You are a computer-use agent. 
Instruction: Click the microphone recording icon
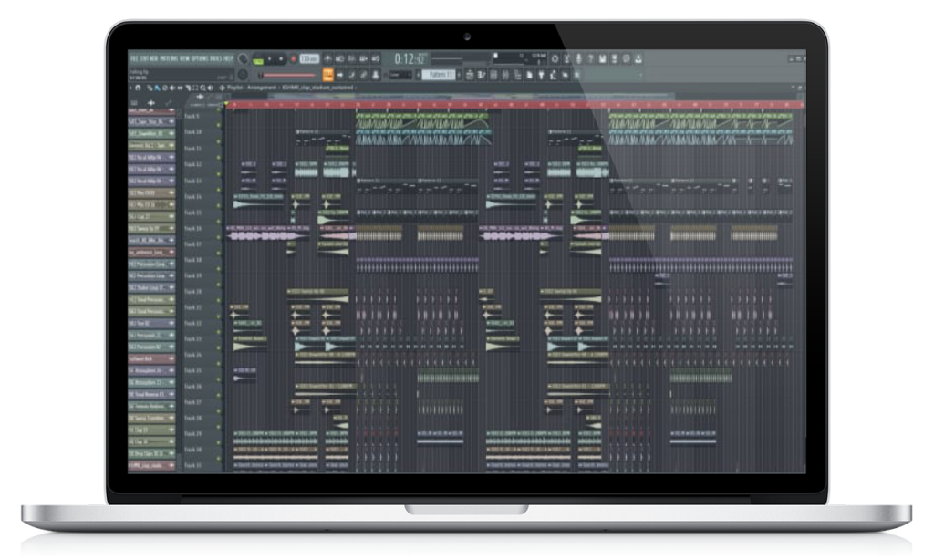coord(578,58)
